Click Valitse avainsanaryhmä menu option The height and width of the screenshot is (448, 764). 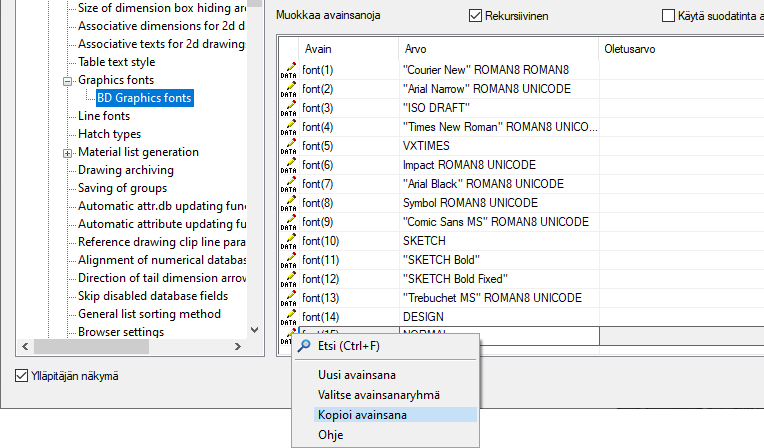[x=378, y=395]
